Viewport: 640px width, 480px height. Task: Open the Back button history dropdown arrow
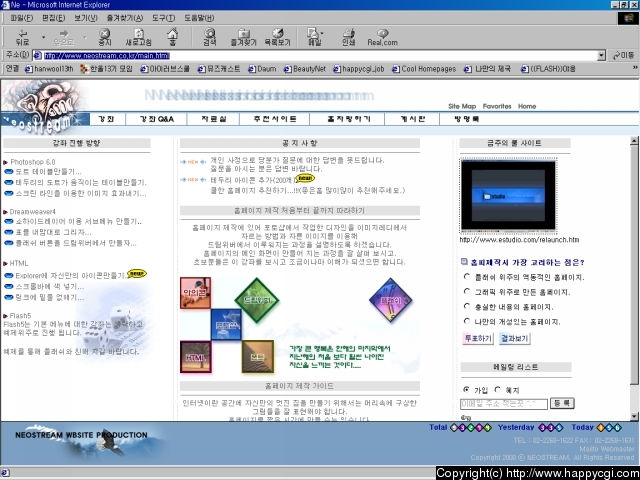coord(43,37)
